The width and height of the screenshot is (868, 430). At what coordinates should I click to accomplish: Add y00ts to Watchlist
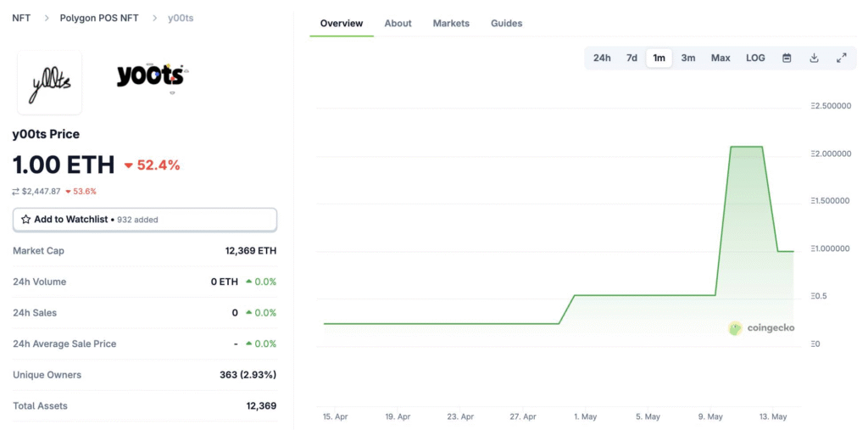point(144,220)
